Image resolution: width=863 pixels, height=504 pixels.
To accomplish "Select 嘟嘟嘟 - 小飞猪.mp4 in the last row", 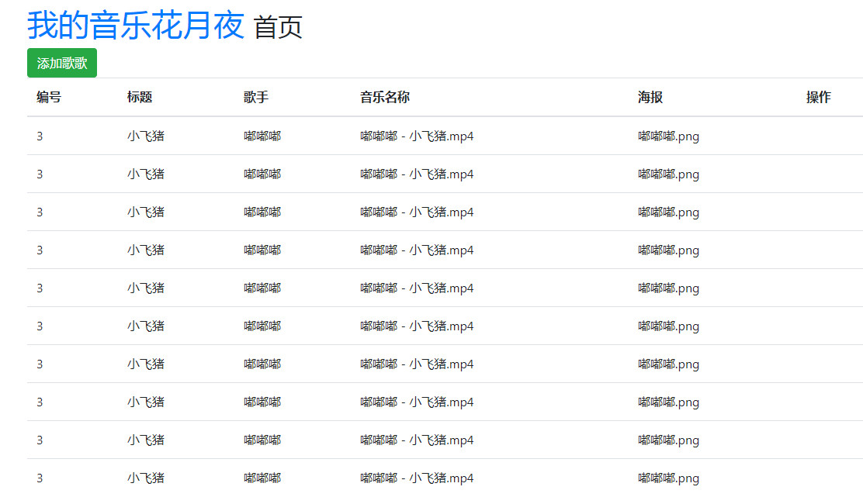I will pyautogui.click(x=416, y=478).
